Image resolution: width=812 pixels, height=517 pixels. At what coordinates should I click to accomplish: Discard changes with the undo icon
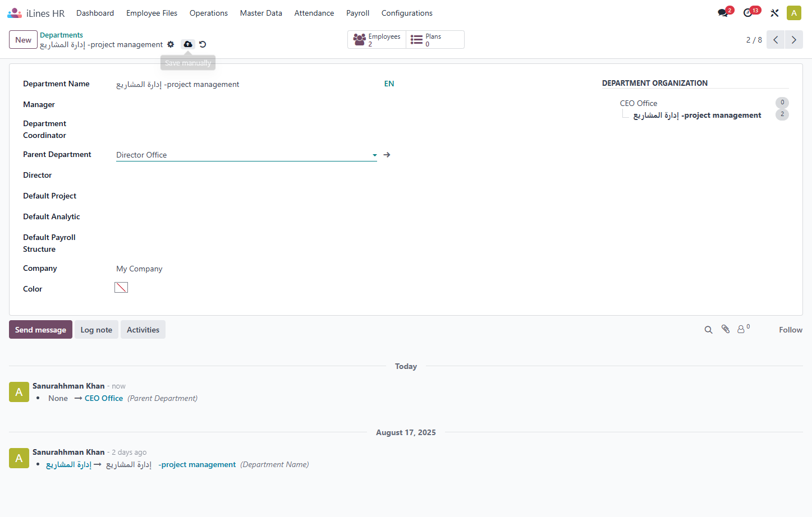[x=203, y=44]
